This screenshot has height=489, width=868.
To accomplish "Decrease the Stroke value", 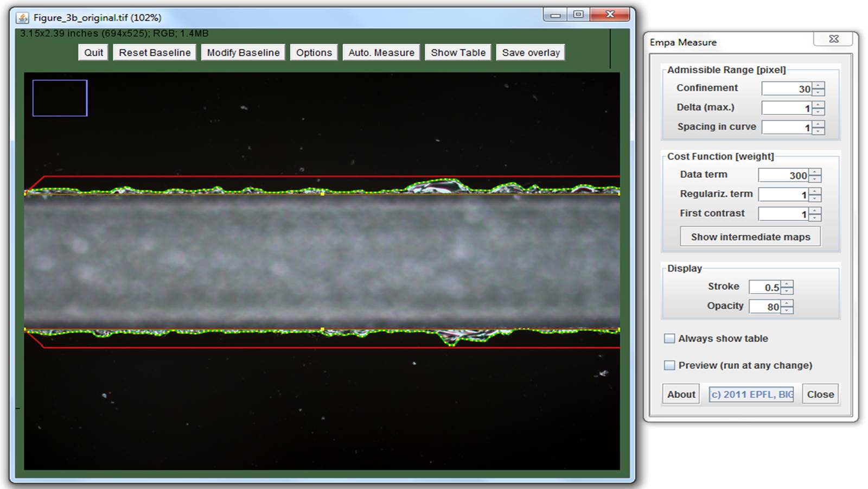I will 787,291.
